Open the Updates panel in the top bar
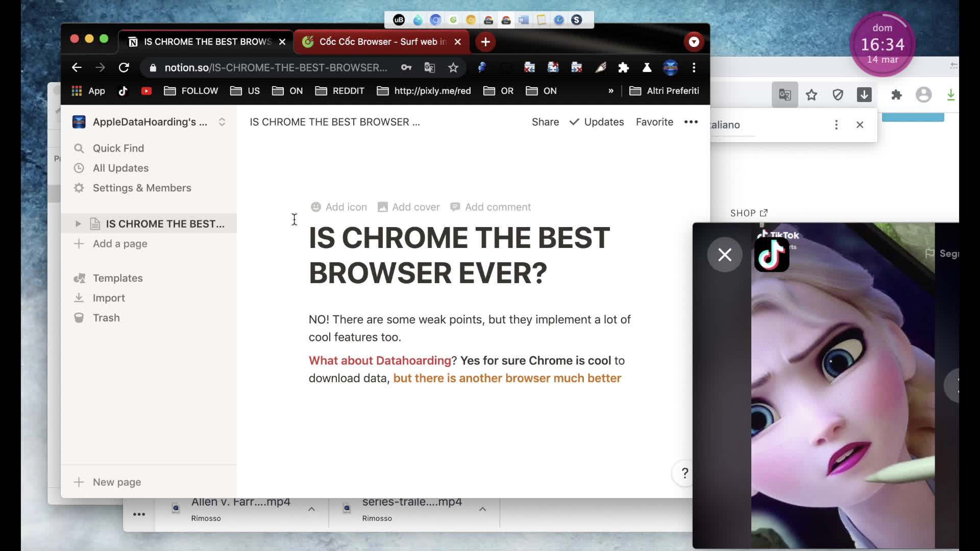The width and height of the screenshot is (980, 551). tap(597, 122)
